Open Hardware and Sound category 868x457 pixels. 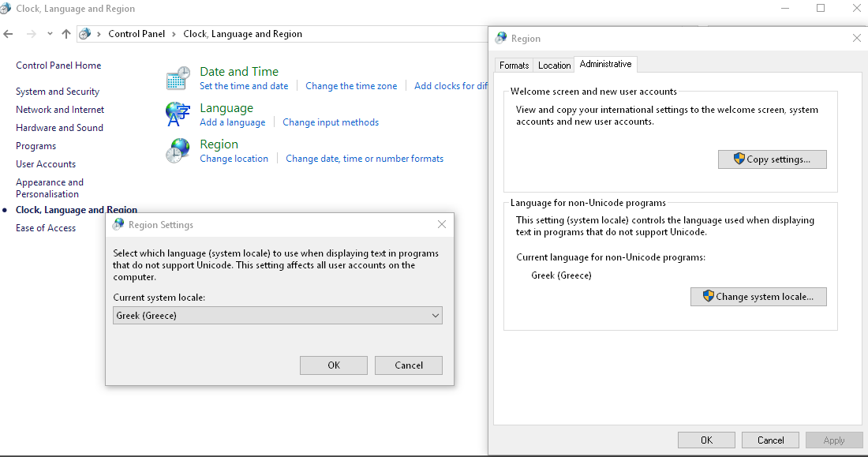click(x=59, y=128)
